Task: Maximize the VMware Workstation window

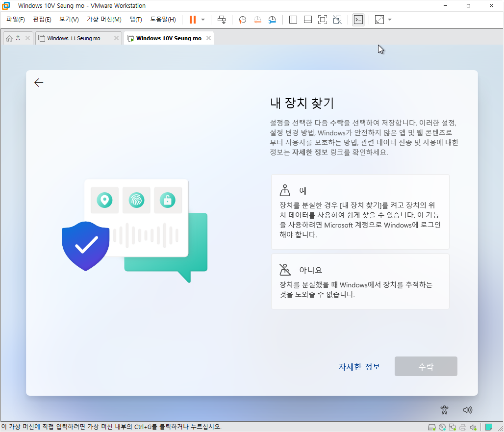Action: pos(468,6)
